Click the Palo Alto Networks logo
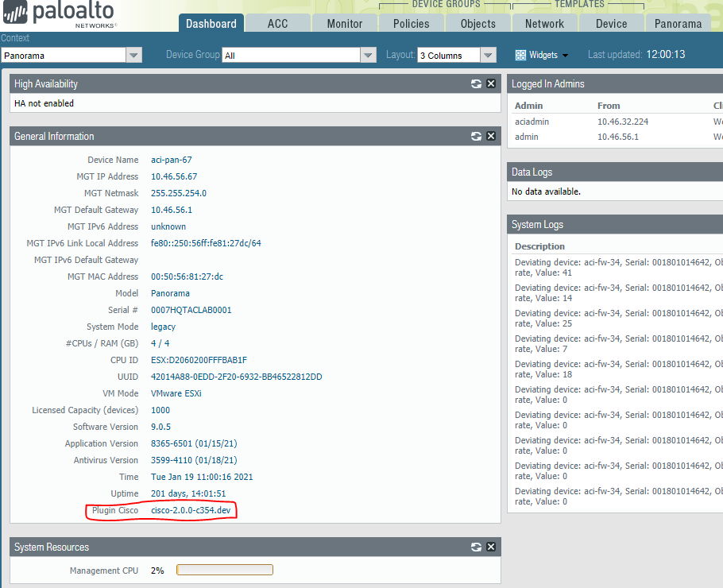Image resolution: width=723 pixels, height=588 pixels. (60, 16)
